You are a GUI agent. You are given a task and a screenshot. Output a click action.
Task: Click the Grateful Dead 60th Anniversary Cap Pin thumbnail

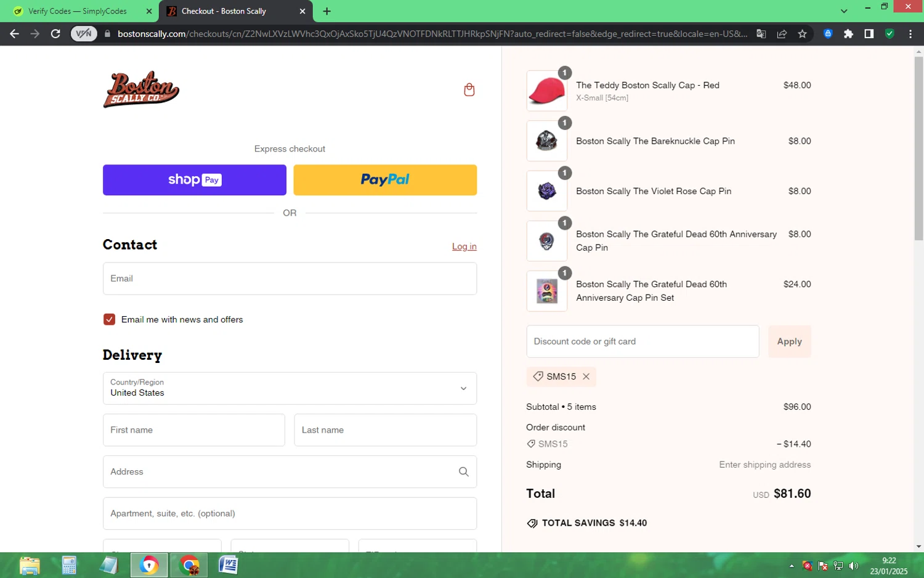[547, 241]
